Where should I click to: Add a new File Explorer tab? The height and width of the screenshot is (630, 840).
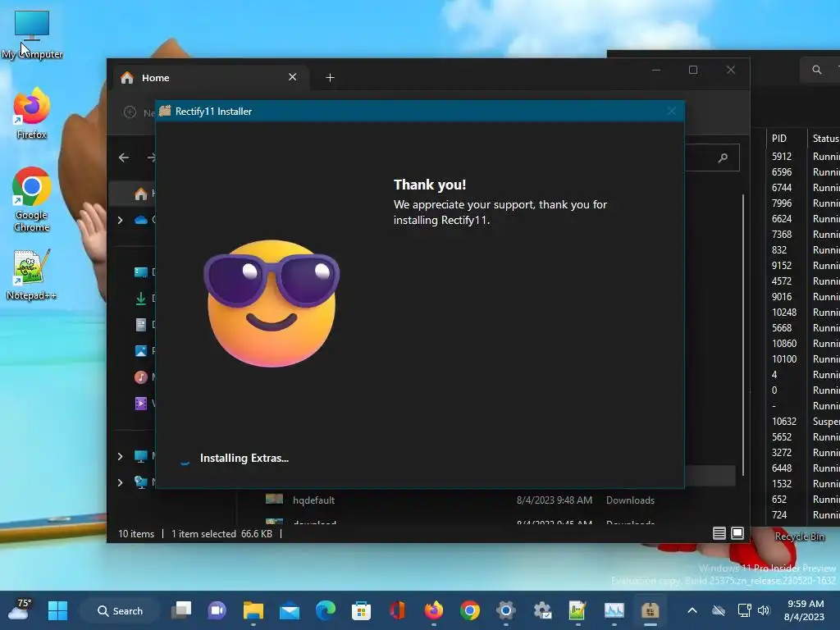[330, 78]
